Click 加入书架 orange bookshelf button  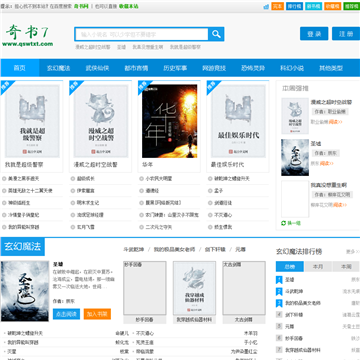[x=97, y=314]
